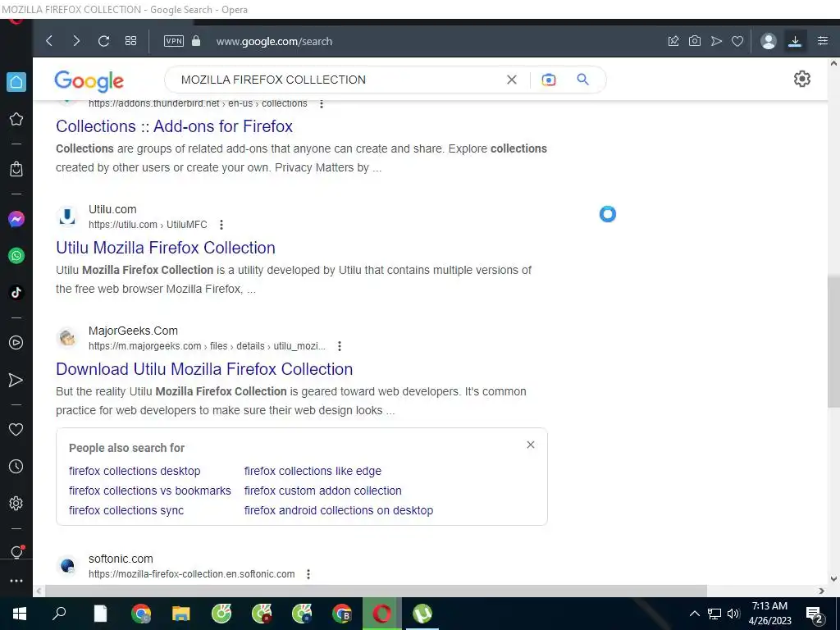Open File Explorer from taskbar
Screen dimensions: 840x630
coord(181,614)
